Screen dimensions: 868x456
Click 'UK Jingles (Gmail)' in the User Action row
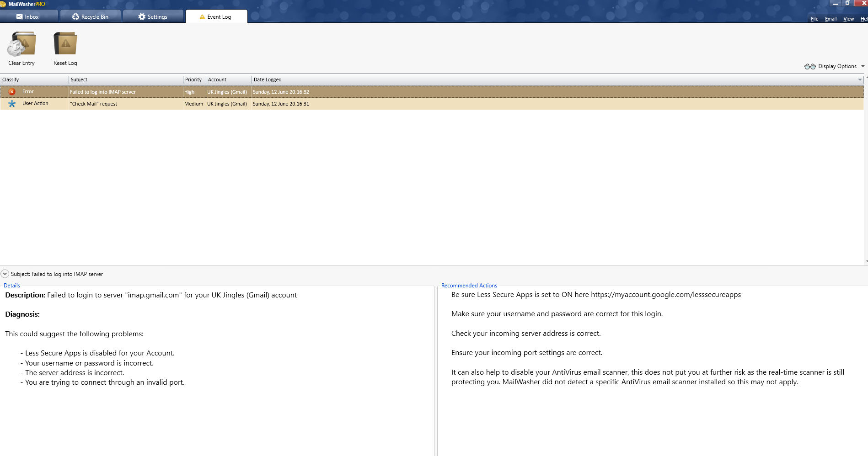(x=227, y=104)
